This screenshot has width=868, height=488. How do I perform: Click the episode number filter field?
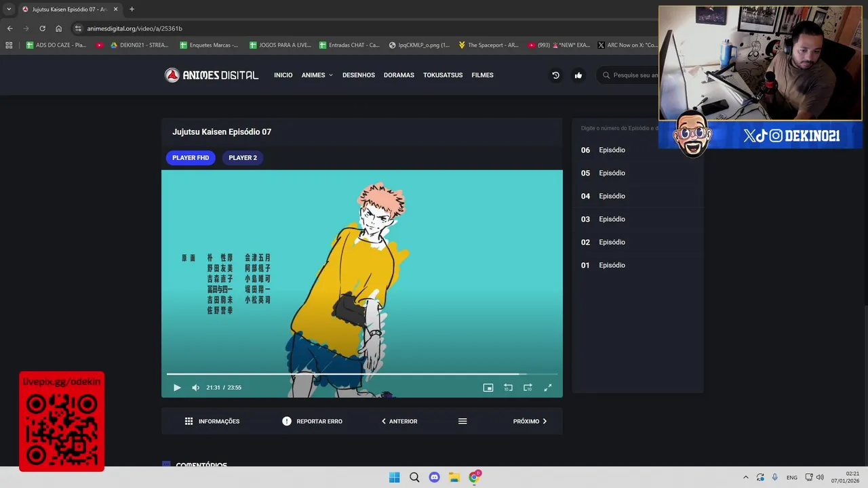[618, 128]
